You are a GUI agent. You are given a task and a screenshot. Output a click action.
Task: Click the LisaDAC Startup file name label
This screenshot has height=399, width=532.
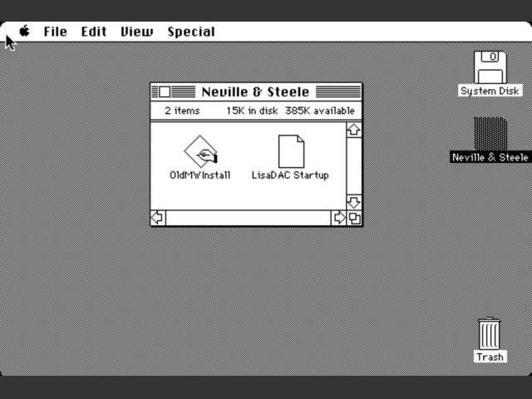click(290, 175)
